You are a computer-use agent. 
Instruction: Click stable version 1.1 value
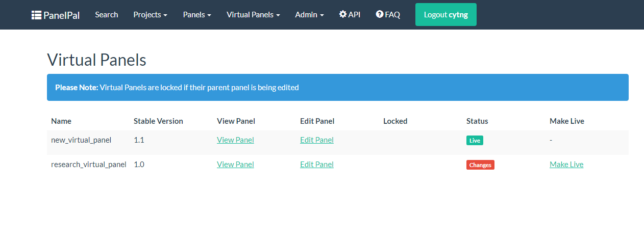pyautogui.click(x=139, y=140)
